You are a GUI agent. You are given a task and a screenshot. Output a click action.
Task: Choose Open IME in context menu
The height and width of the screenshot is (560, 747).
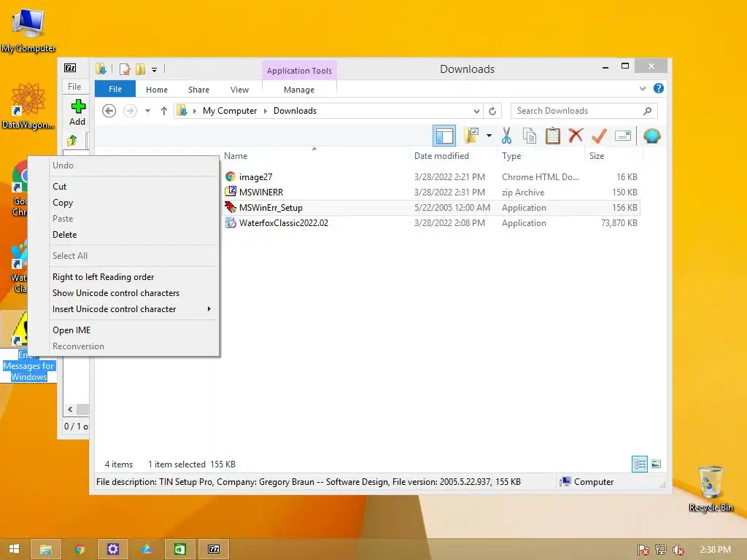pyautogui.click(x=133, y=330)
